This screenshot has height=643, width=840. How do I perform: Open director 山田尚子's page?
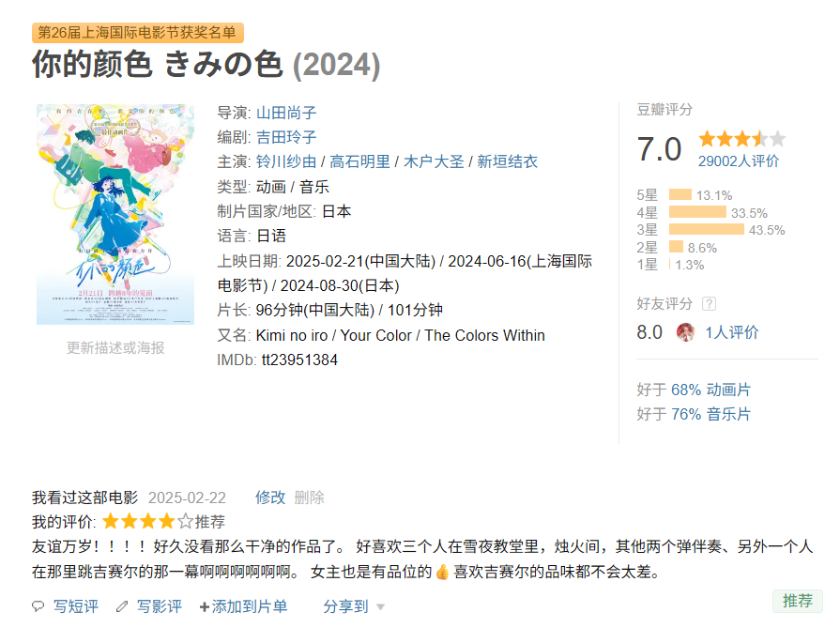point(286,113)
